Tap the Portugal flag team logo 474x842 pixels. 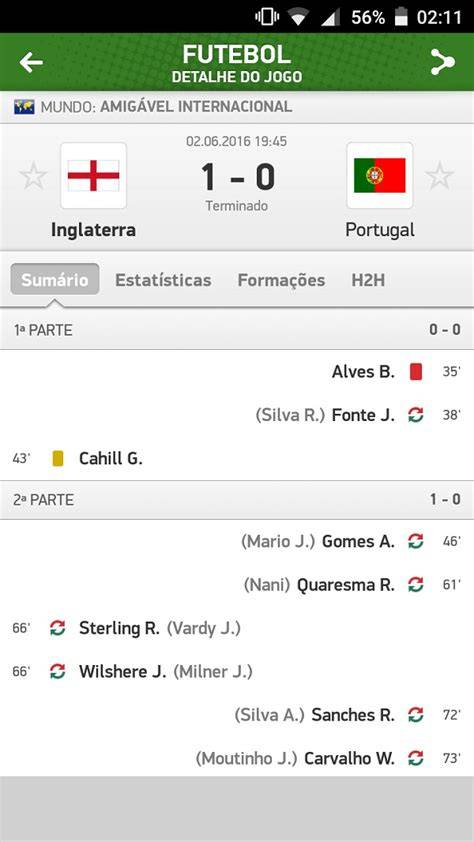(380, 176)
